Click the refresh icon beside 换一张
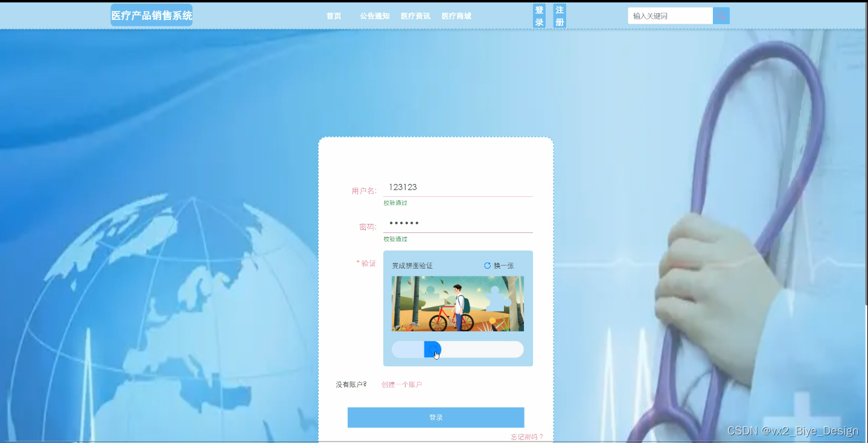Image resolution: width=868 pixels, height=443 pixels. 487,266
